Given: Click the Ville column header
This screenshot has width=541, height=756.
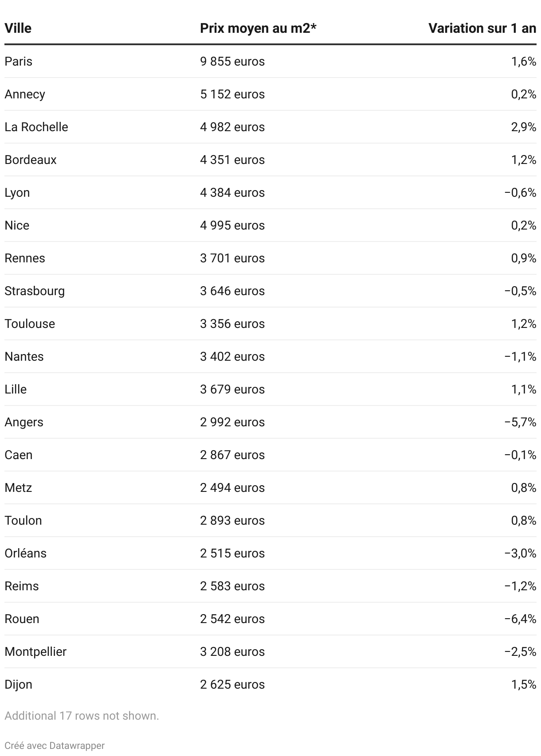Looking at the screenshot, I should (x=18, y=28).
